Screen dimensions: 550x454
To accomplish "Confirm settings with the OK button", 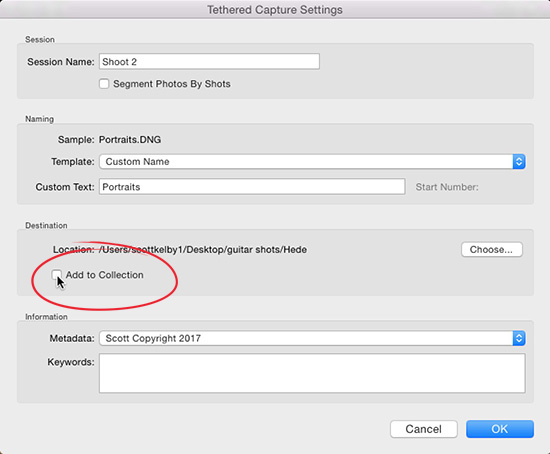I will 499,429.
